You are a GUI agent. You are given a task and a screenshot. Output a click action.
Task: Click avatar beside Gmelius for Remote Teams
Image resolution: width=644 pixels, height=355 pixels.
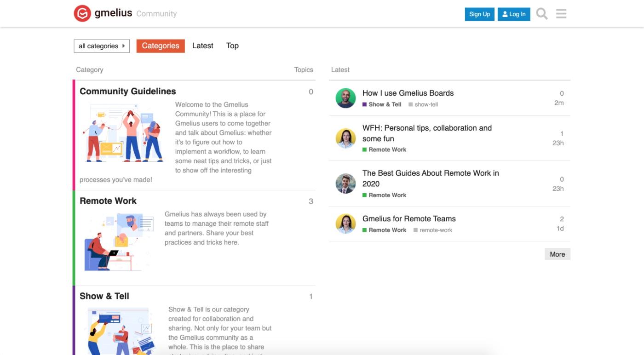[345, 224]
